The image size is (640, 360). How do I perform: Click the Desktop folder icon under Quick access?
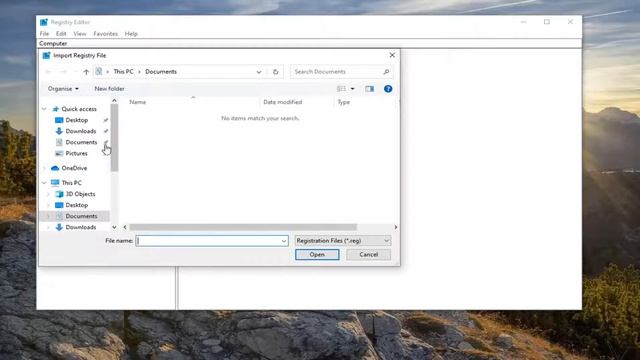coord(59,120)
